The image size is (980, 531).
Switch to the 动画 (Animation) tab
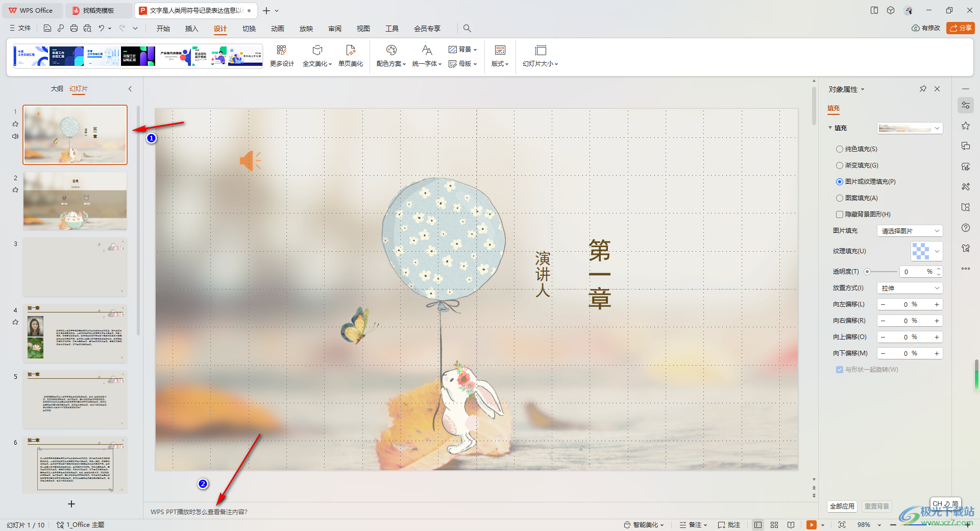278,29
